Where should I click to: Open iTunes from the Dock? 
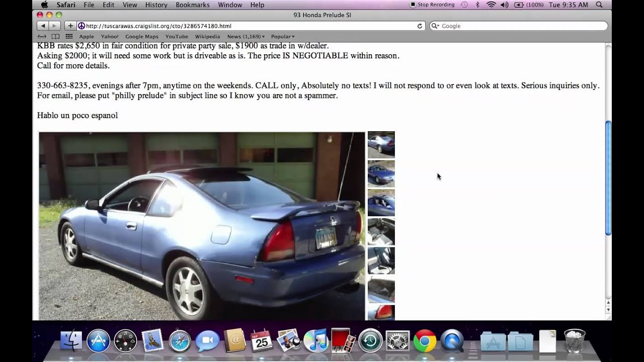point(316,341)
